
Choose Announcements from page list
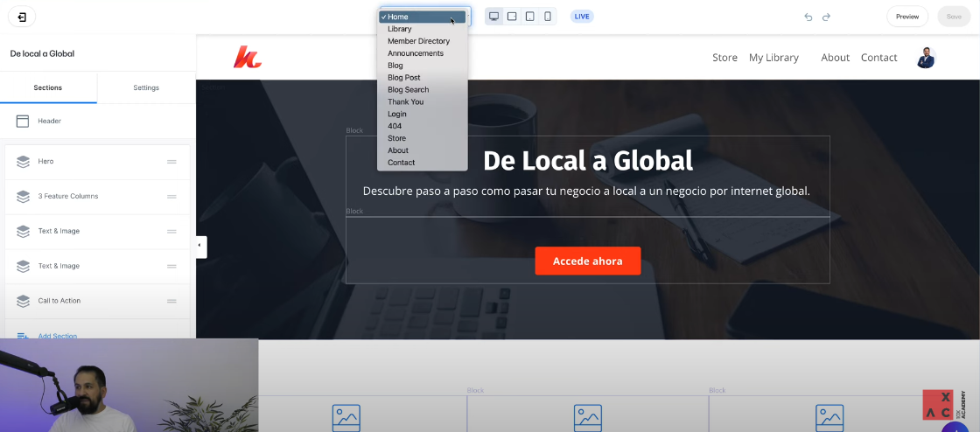pyautogui.click(x=423, y=53)
